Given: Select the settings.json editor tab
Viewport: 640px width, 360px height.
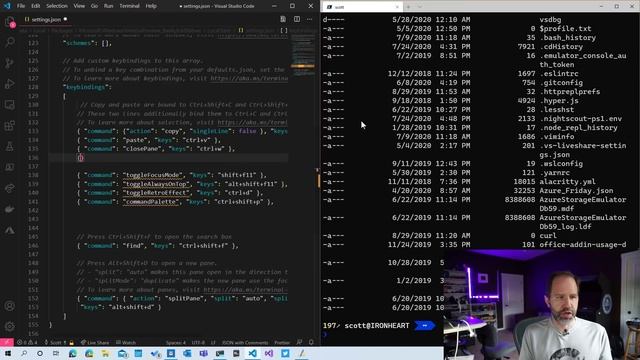Looking at the screenshot, I should coord(46,19).
